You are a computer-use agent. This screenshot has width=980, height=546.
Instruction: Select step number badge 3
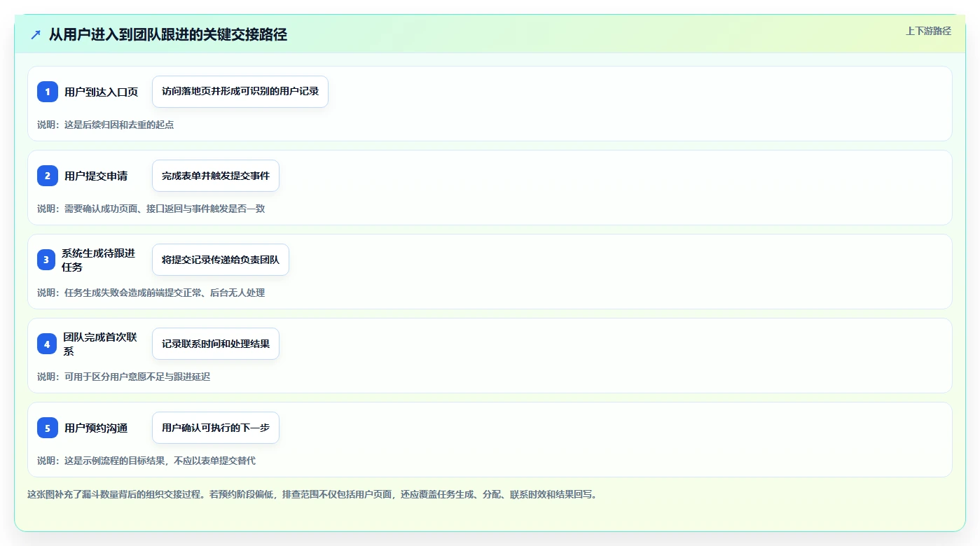(x=48, y=260)
